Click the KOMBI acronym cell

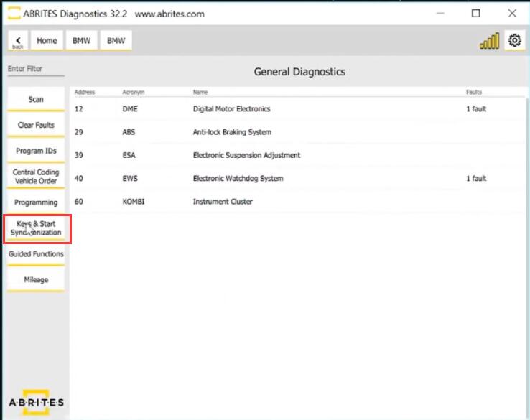click(133, 202)
